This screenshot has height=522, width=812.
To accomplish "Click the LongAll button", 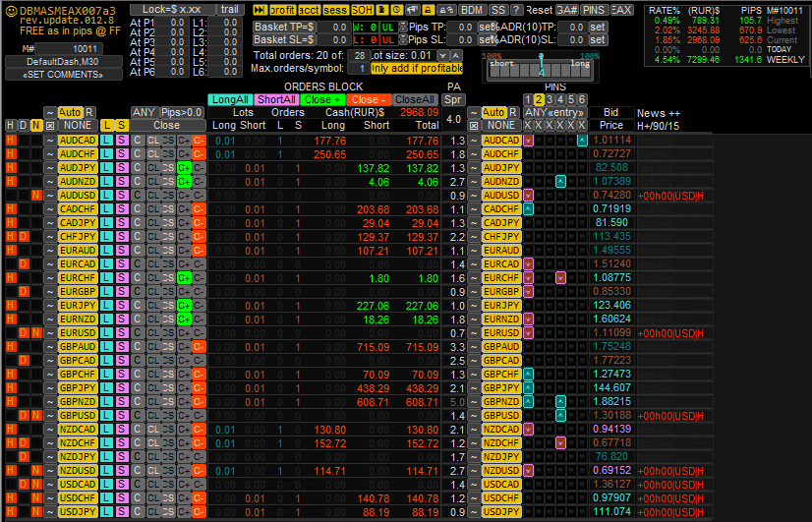I will 230,99.
